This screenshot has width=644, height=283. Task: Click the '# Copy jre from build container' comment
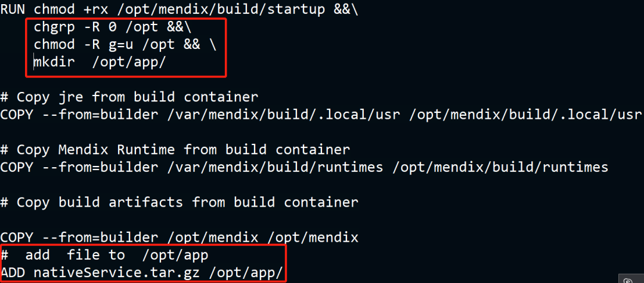coord(129,97)
